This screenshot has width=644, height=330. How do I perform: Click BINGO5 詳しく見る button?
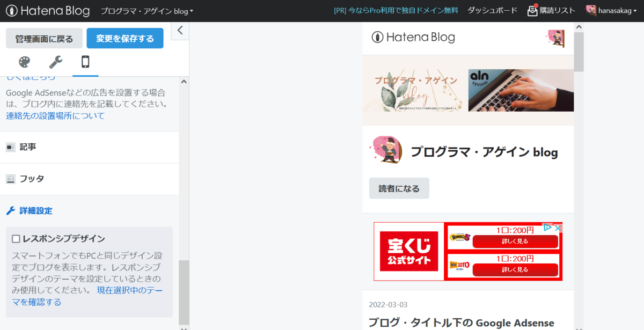tap(515, 241)
